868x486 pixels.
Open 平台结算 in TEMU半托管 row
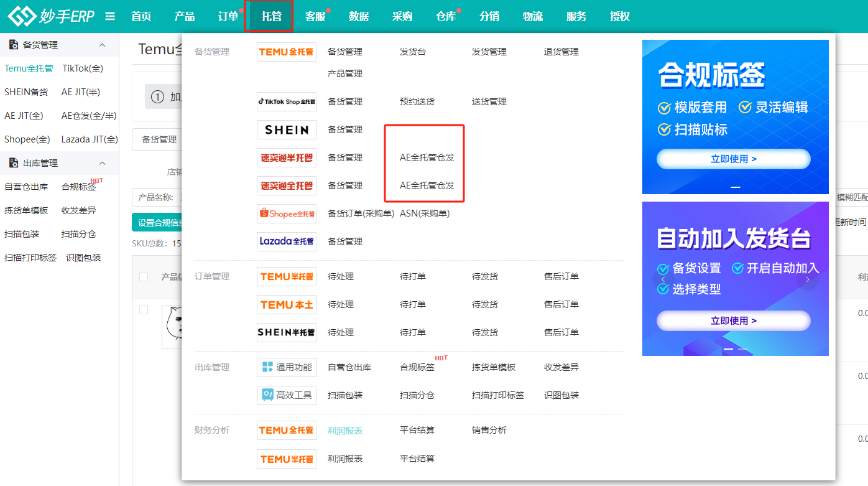tap(417, 459)
